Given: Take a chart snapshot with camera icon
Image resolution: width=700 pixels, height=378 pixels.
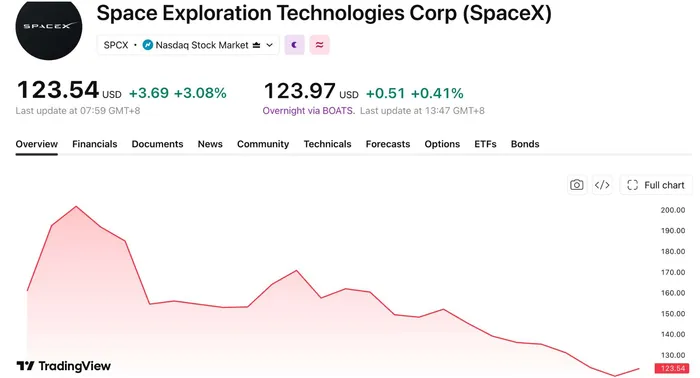Looking at the screenshot, I should 576,185.
